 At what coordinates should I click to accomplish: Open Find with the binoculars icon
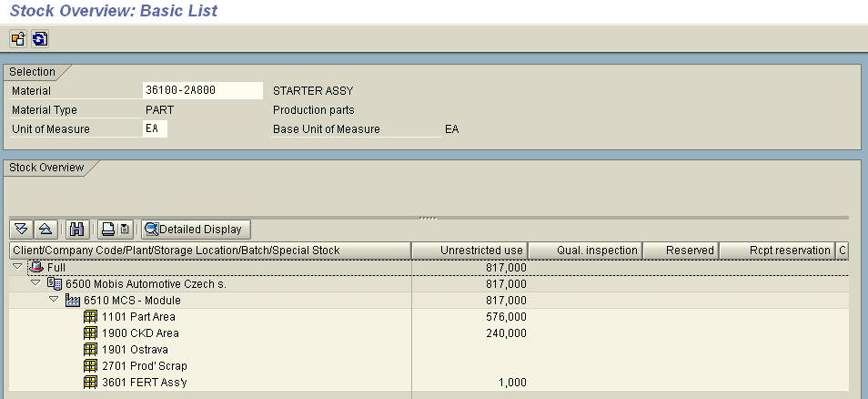76,230
